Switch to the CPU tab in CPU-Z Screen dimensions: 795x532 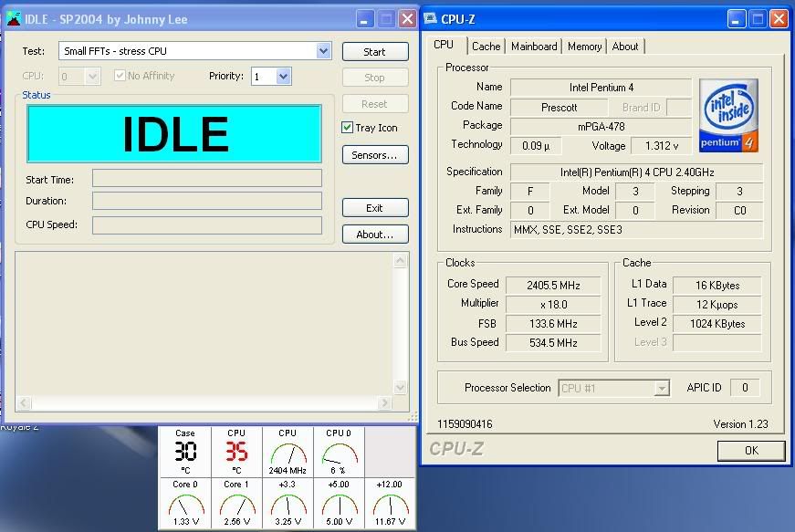(444, 45)
